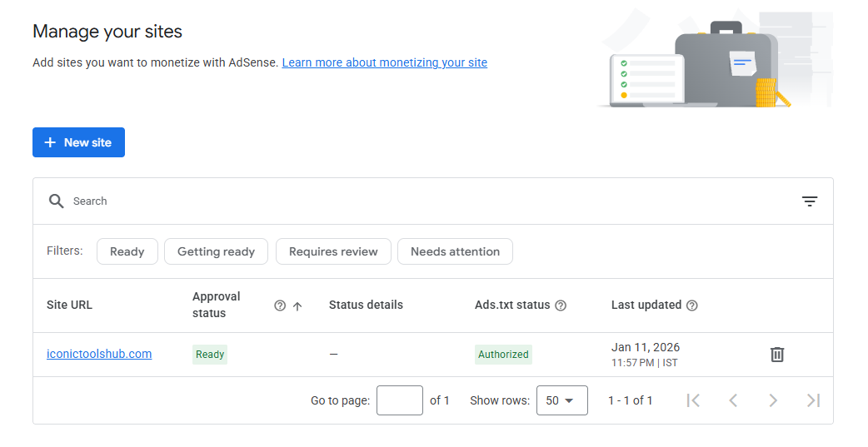Screen dimensions: 868x447
Task: Click the search magnifier icon
Action: click(x=56, y=201)
